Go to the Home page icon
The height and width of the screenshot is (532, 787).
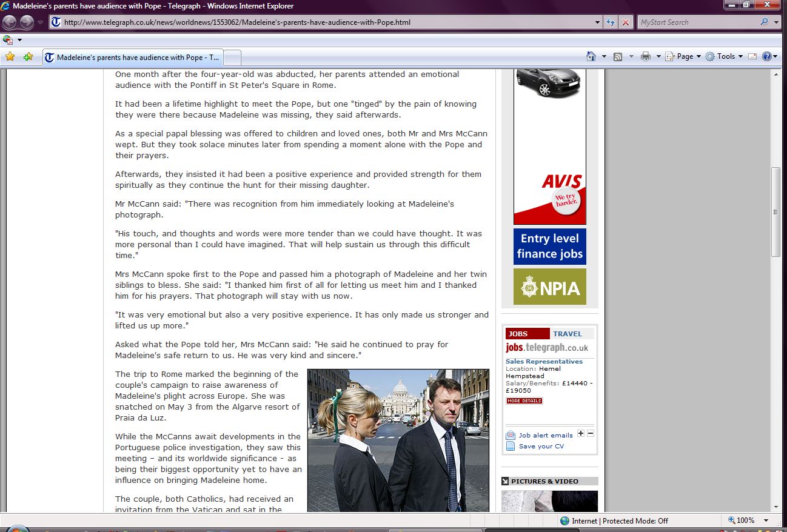coord(591,56)
